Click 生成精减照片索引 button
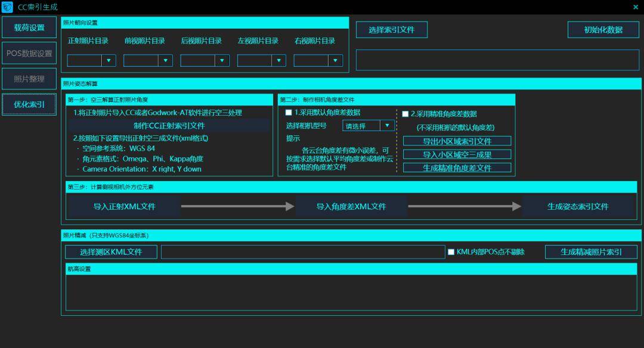The height and width of the screenshot is (348, 644). click(x=591, y=252)
